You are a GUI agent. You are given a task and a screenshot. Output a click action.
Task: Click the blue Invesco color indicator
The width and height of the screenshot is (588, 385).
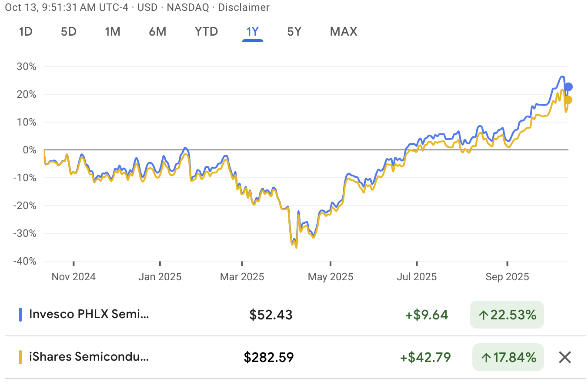pos(20,315)
